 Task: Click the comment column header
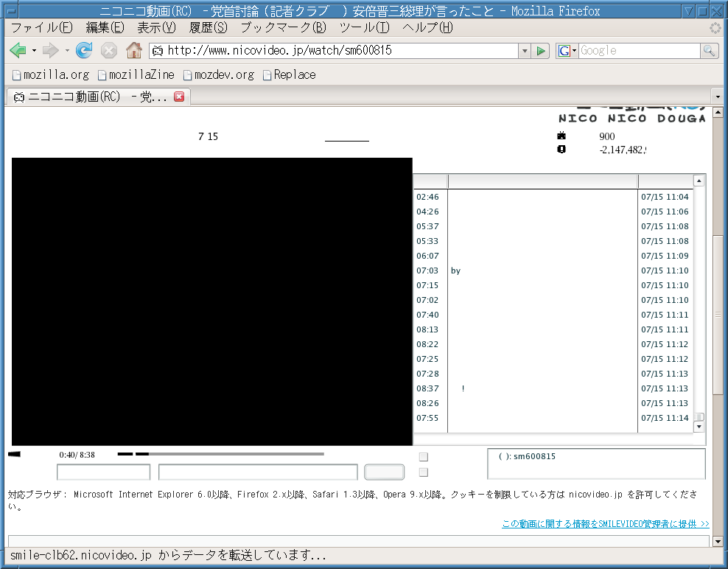pyautogui.click(x=543, y=181)
